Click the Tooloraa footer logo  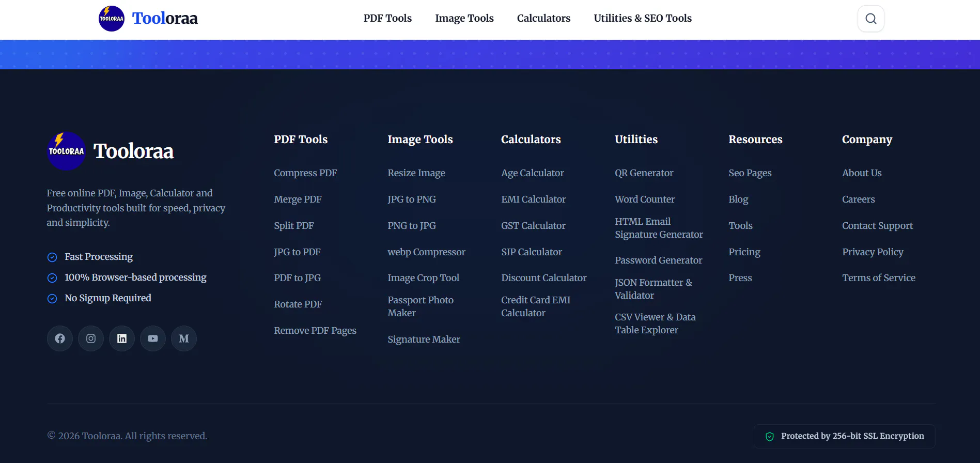(x=111, y=151)
